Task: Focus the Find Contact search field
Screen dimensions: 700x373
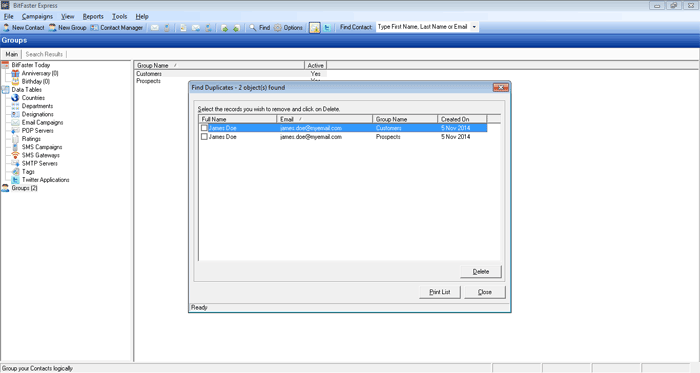Action: 422,27
